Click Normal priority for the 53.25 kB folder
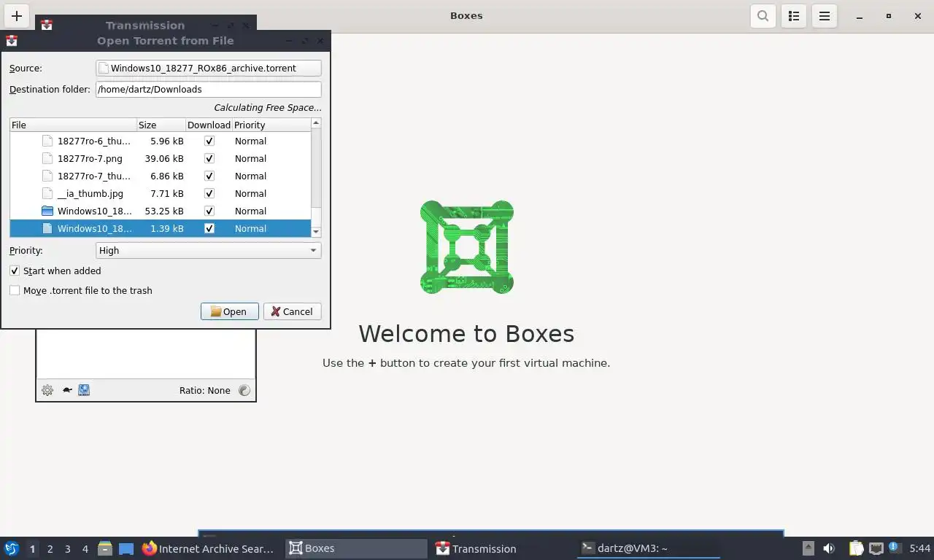Viewport: 934px width, 560px height. click(250, 211)
